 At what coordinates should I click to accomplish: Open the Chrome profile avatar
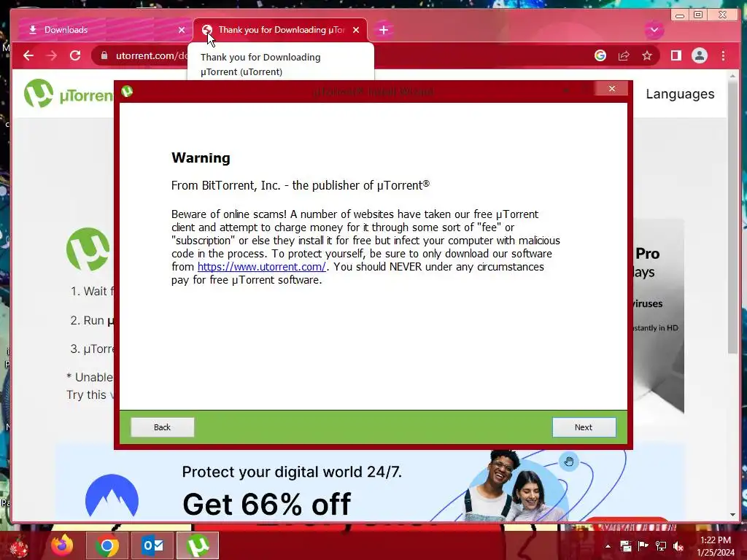(700, 55)
